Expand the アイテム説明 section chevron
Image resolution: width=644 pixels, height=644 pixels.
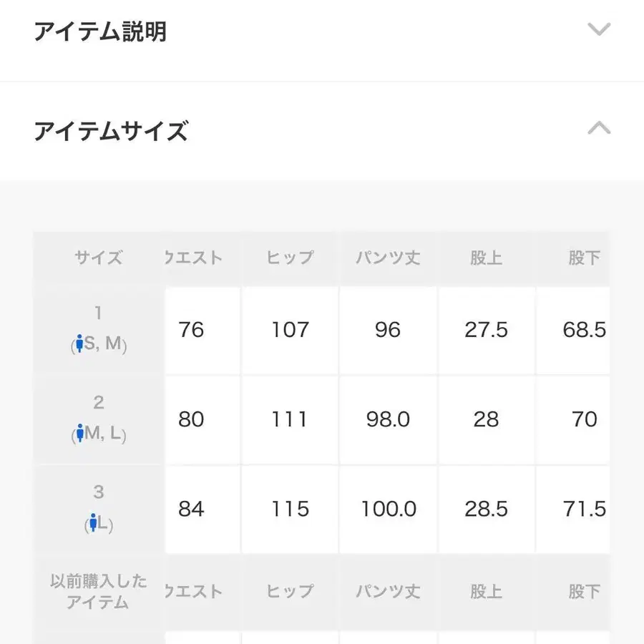pyautogui.click(x=599, y=30)
